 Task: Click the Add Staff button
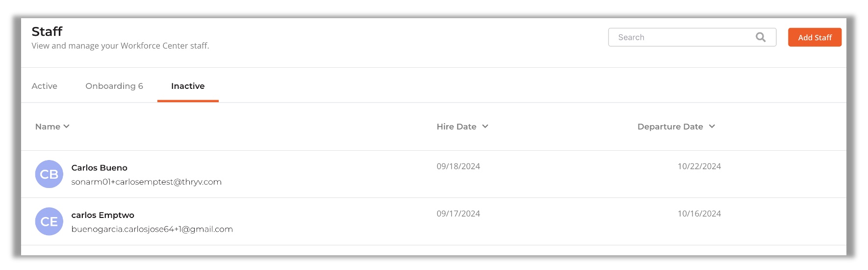pyautogui.click(x=815, y=37)
